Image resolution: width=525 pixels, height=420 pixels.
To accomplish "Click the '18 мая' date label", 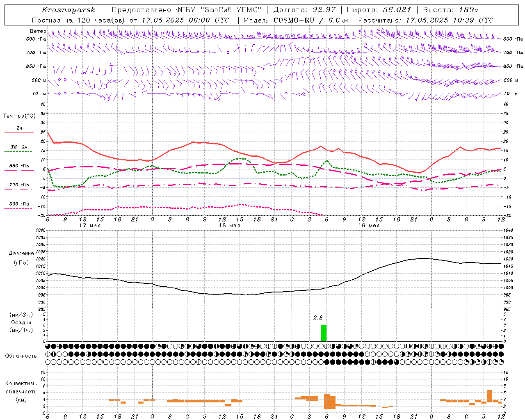I will [x=229, y=226].
